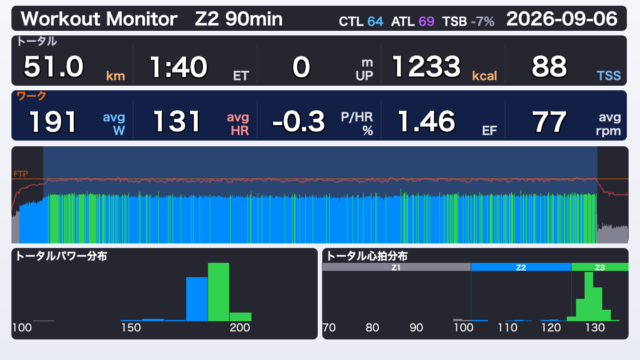
Task: Click the TSB -7% indicator
Action: [468, 21]
